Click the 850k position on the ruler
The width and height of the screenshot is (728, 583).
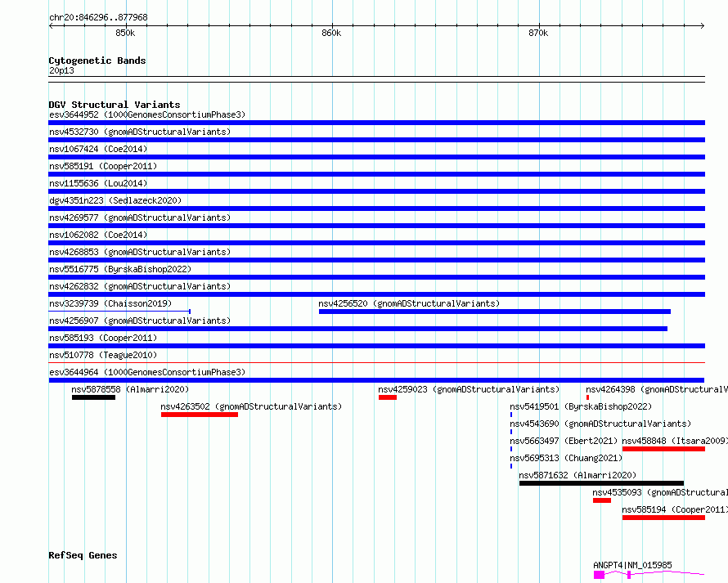click(124, 33)
